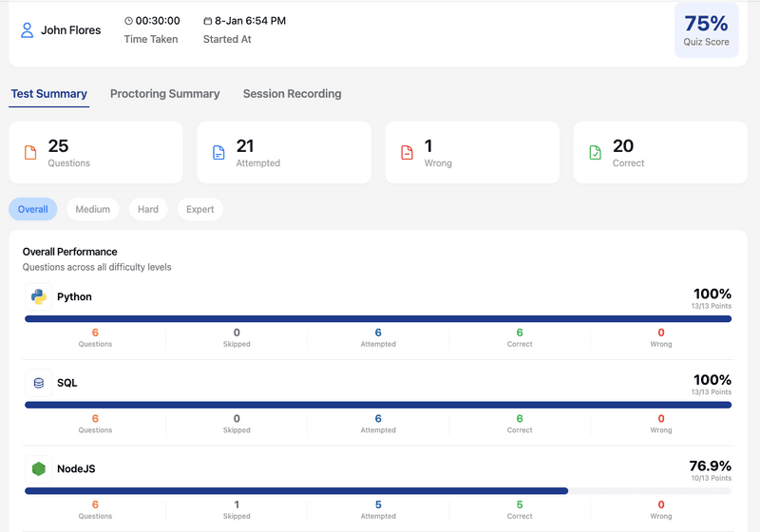The width and height of the screenshot is (760, 532).
Task: Switch to the Proctoring Summary tab
Action: (x=164, y=94)
